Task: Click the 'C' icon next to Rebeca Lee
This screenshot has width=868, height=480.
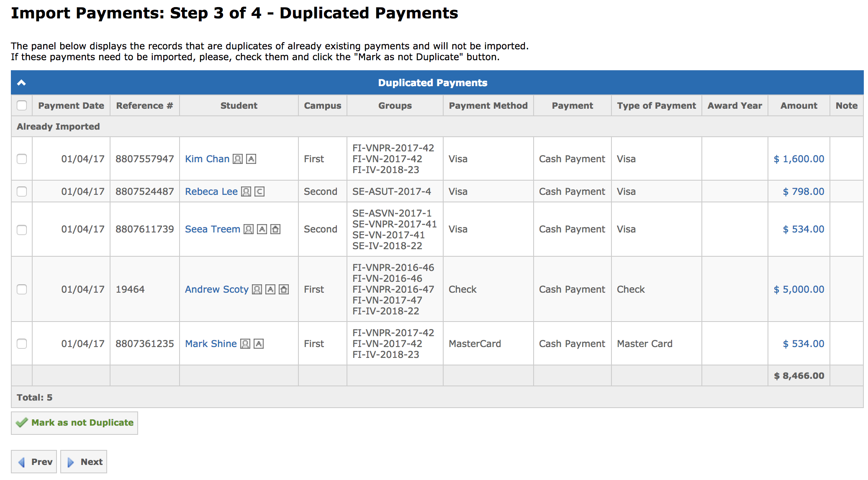Action: [x=259, y=191]
